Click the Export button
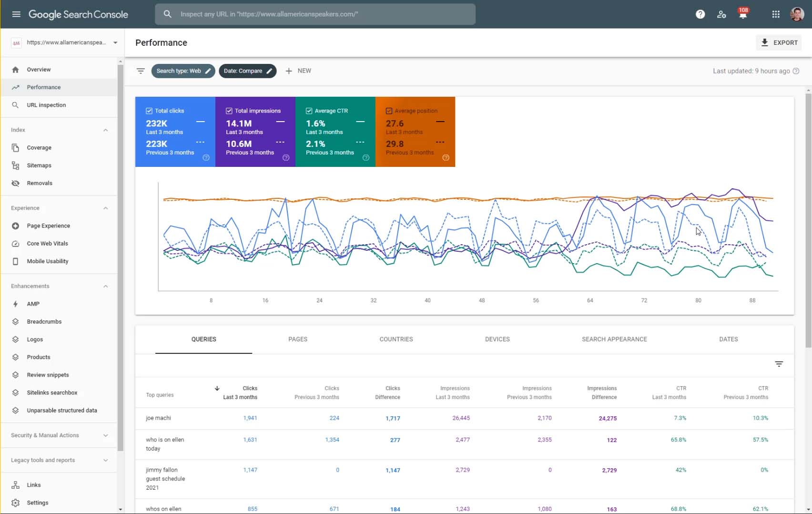Viewport: 812px width, 514px height. pos(779,42)
